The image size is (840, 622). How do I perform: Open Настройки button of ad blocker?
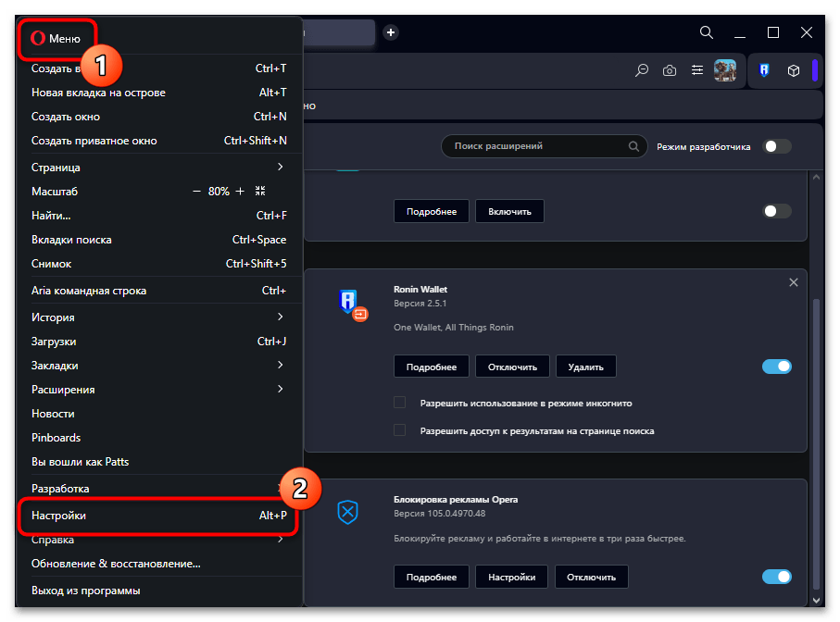tap(511, 577)
